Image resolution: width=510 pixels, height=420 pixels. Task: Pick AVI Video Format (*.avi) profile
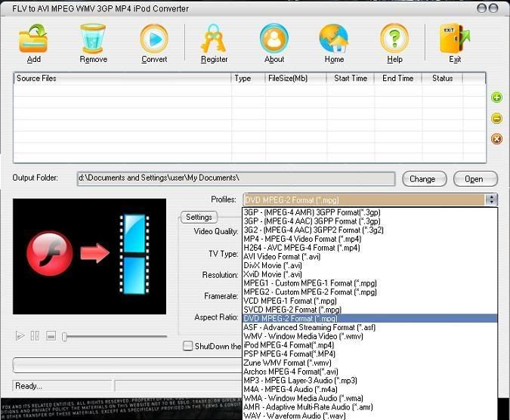[x=369, y=257]
